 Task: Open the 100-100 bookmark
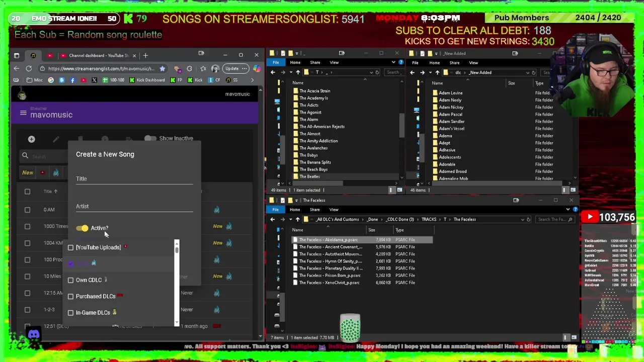[113, 80]
